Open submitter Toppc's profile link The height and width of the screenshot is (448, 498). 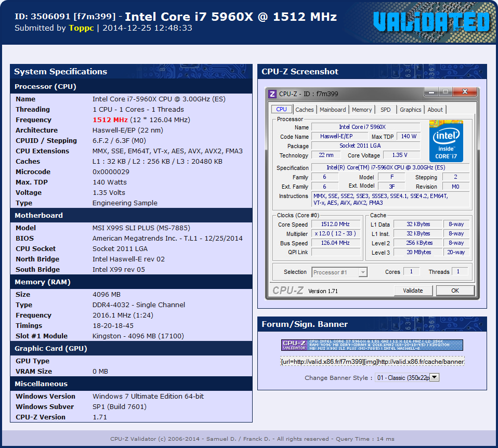81,28
